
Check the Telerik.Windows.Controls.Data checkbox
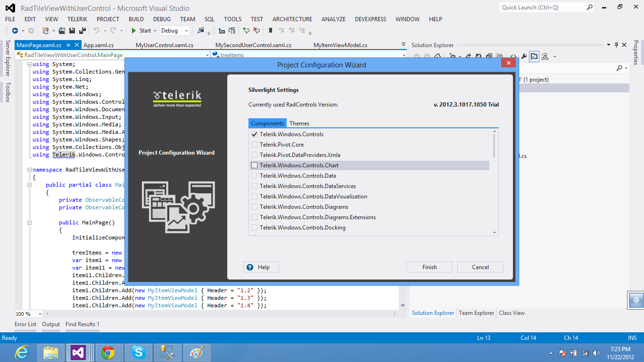tap(255, 176)
